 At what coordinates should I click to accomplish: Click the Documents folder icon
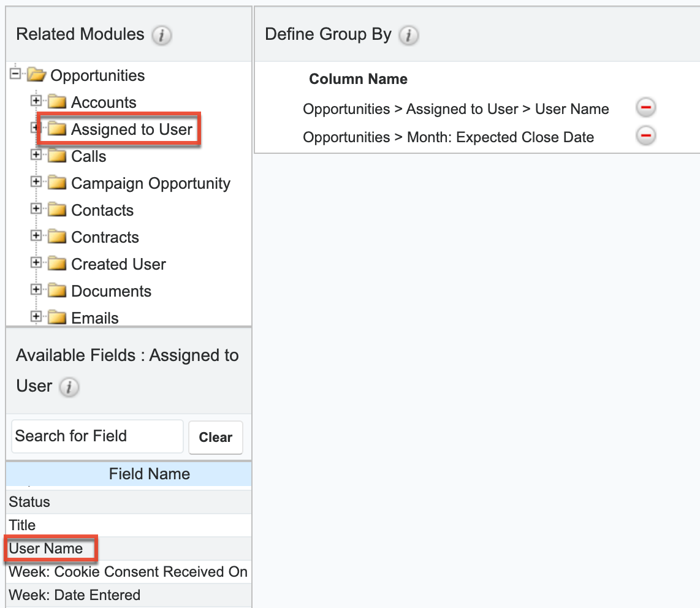point(57,291)
